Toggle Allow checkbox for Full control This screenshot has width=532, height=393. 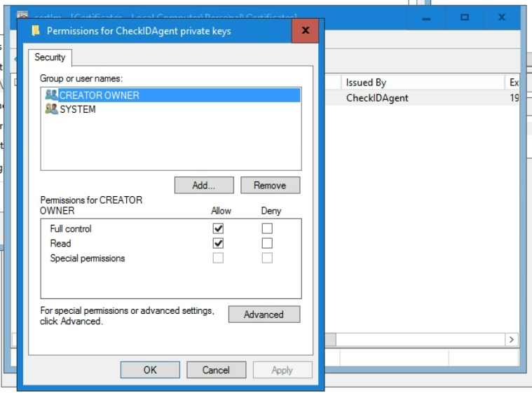218,228
